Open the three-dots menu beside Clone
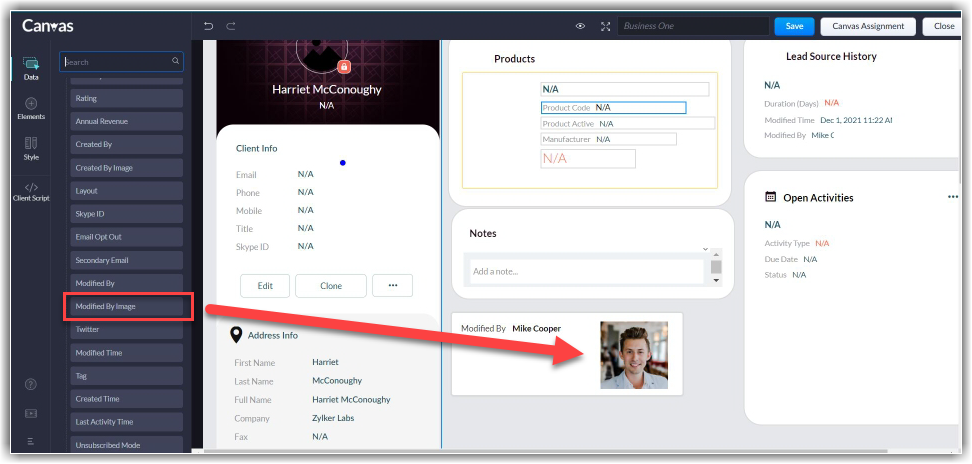Viewport: 972px width, 464px height. (392, 285)
